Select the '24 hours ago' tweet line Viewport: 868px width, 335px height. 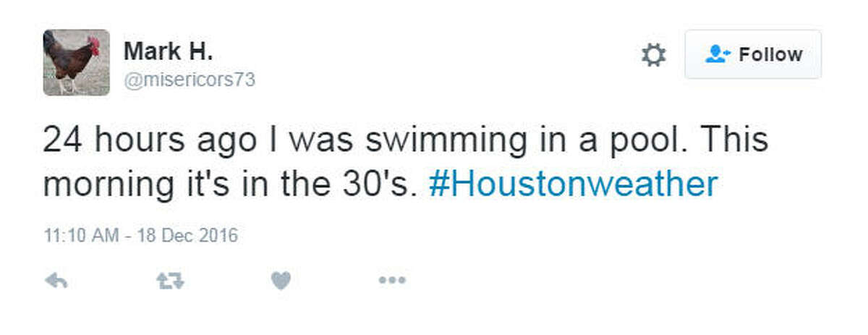pos(405,141)
